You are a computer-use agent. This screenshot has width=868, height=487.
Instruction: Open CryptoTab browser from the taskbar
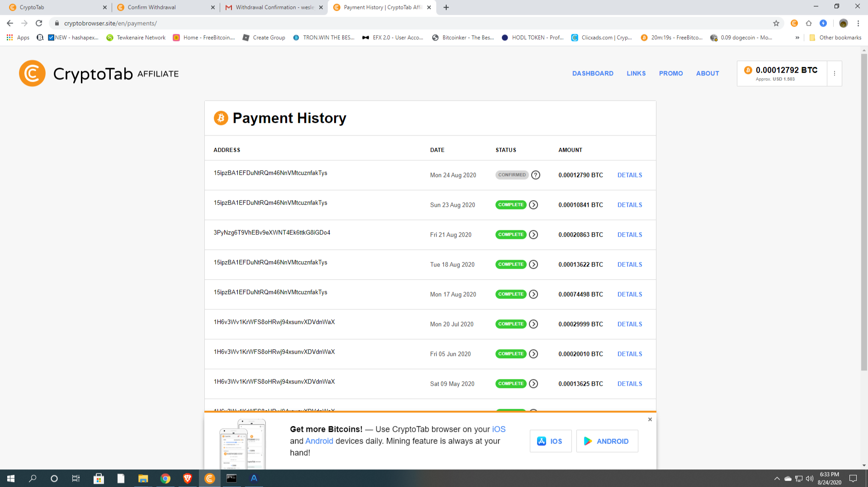pos(210,478)
